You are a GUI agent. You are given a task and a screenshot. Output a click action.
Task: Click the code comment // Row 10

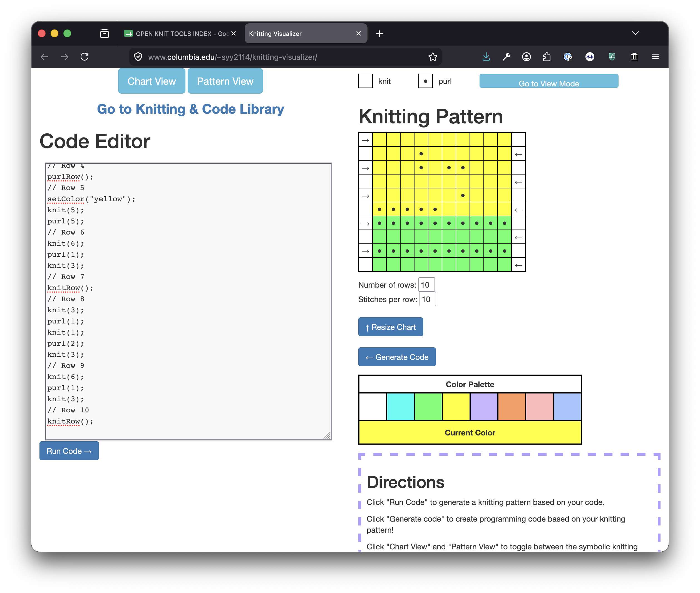(x=68, y=410)
